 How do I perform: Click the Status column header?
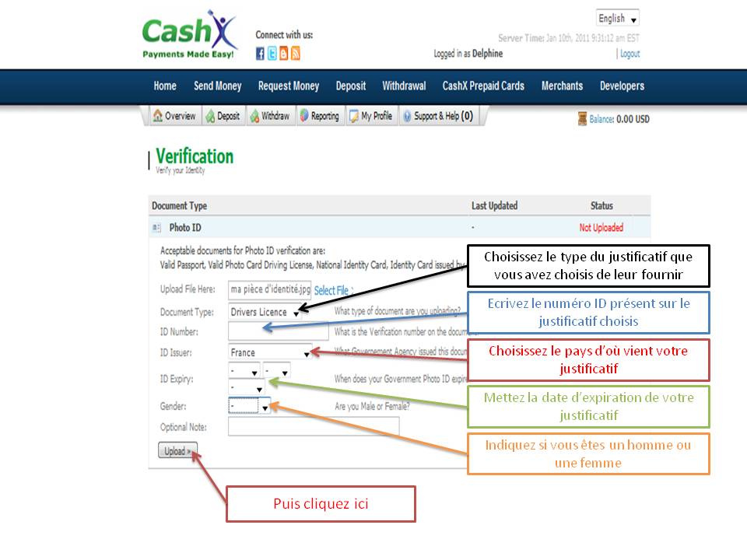[601, 205]
